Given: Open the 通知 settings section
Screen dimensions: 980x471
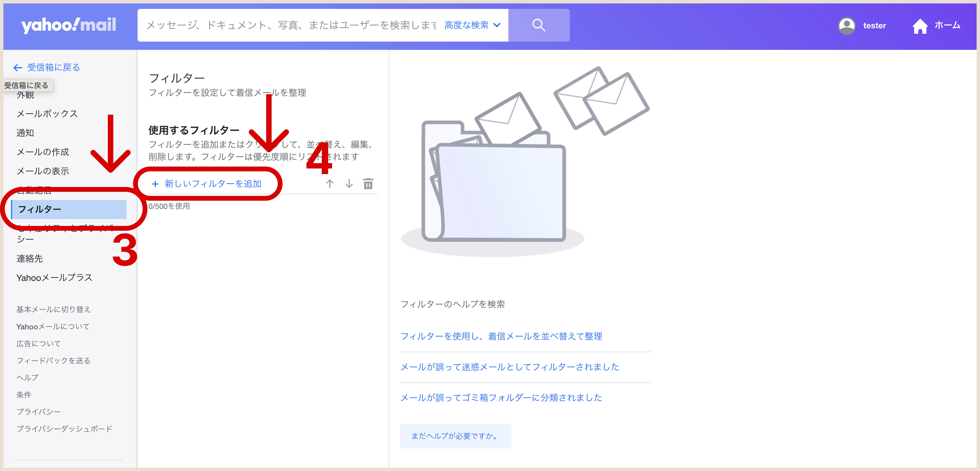Looking at the screenshot, I should [25, 133].
